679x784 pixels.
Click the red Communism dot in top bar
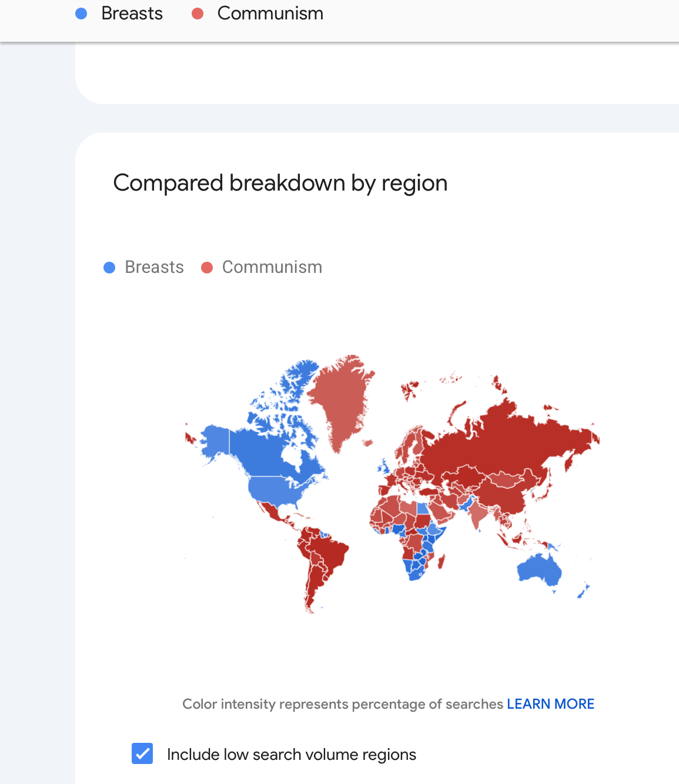198,14
